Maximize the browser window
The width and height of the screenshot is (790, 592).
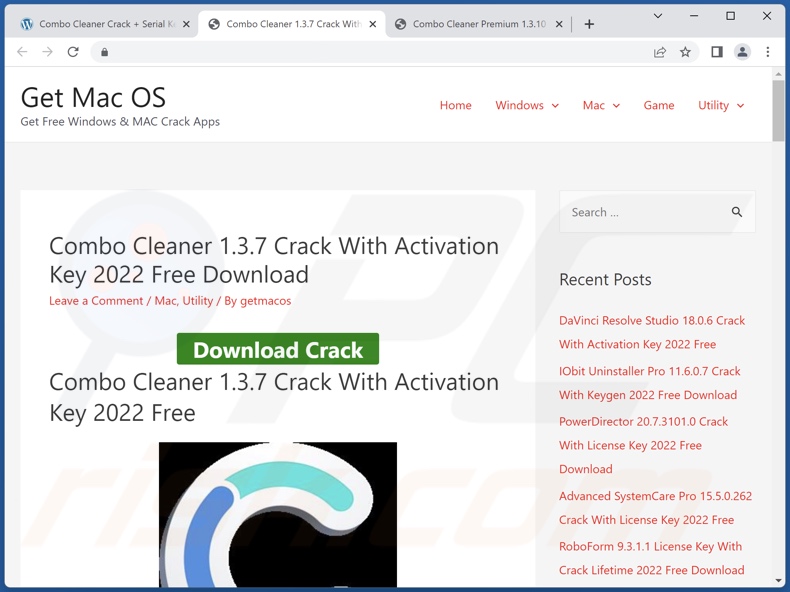(730, 16)
